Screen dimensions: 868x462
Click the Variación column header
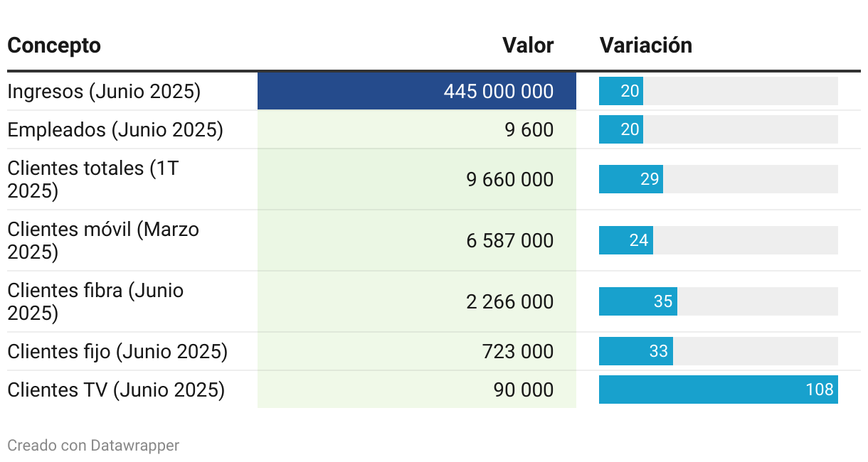[645, 45]
